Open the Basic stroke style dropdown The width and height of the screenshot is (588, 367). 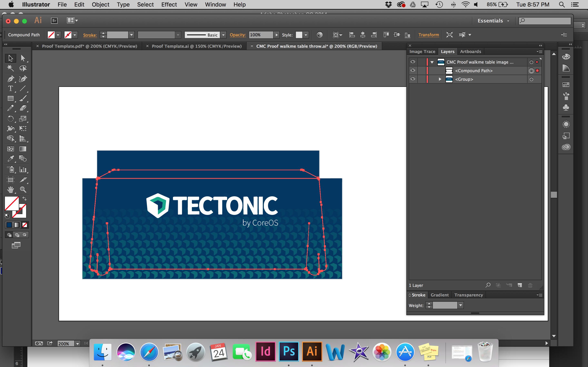(224, 35)
